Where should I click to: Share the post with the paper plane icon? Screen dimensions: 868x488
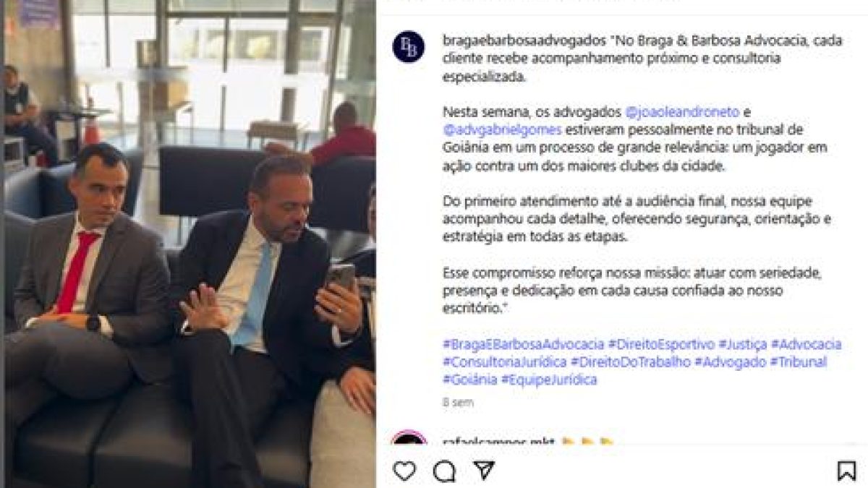484,470
